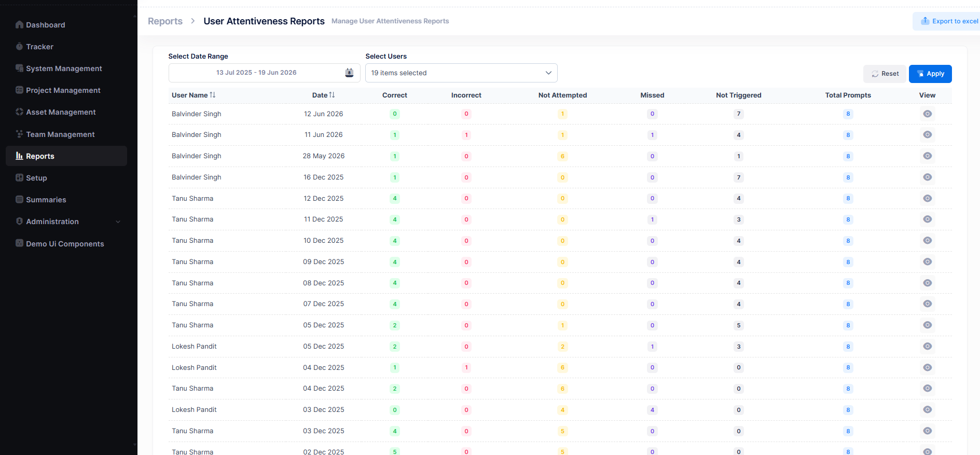The height and width of the screenshot is (455, 980).
Task: Click the Reports breadcrumb link
Action: [165, 21]
